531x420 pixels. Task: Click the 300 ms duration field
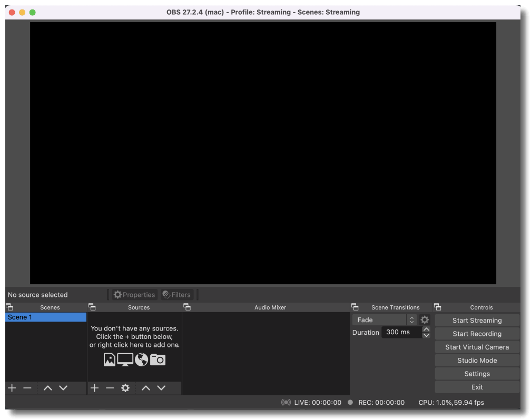click(x=402, y=332)
